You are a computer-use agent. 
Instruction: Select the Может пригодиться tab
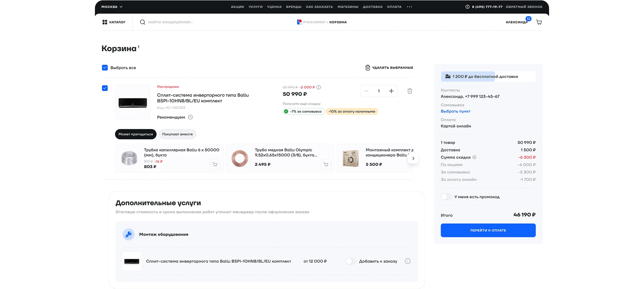pyautogui.click(x=136, y=134)
